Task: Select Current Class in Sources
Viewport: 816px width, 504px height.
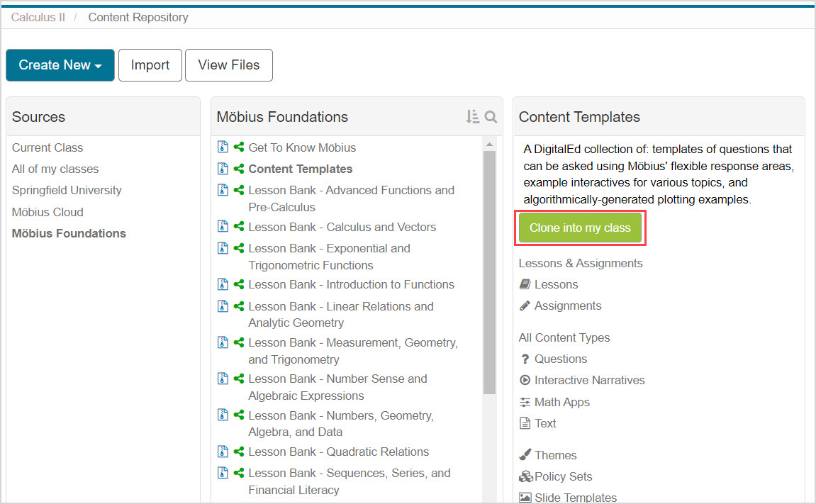Action: (x=47, y=147)
